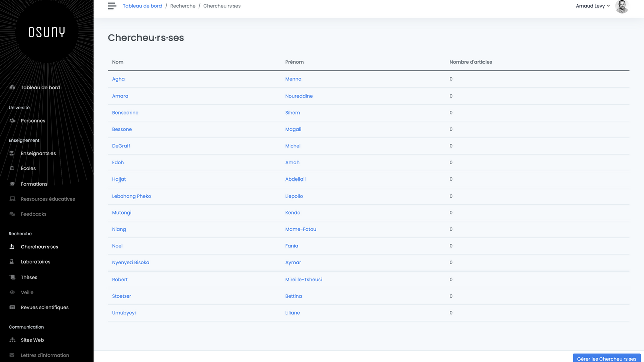Click the Écoles building icon

pyautogui.click(x=12, y=169)
